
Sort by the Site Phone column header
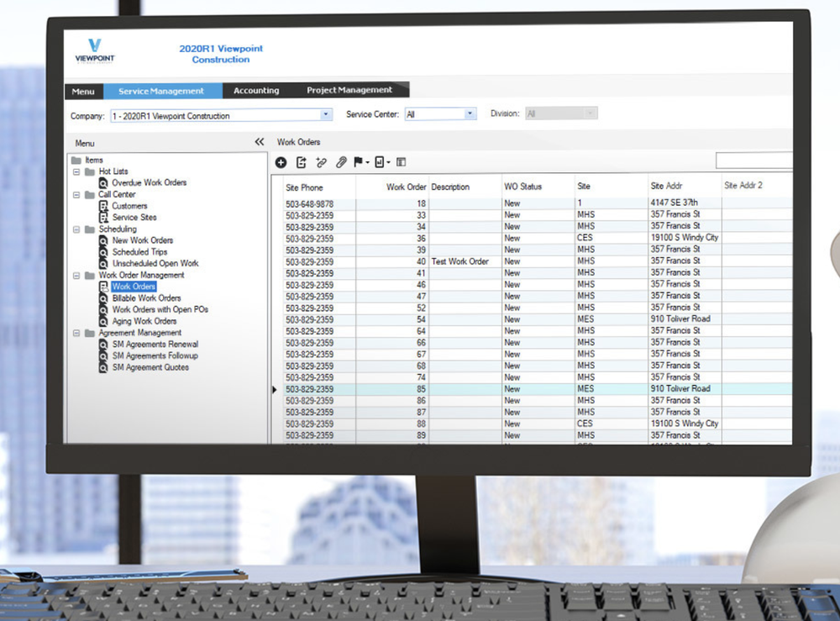click(x=304, y=187)
